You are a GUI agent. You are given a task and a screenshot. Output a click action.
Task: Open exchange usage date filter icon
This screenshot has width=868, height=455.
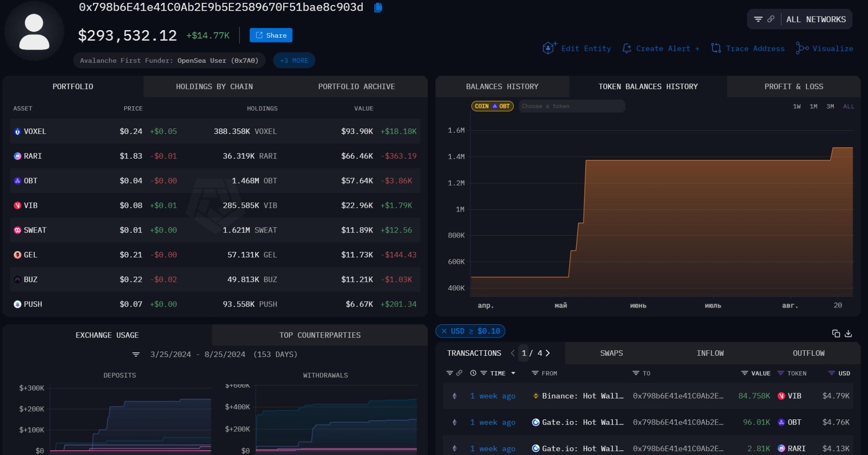tap(136, 355)
